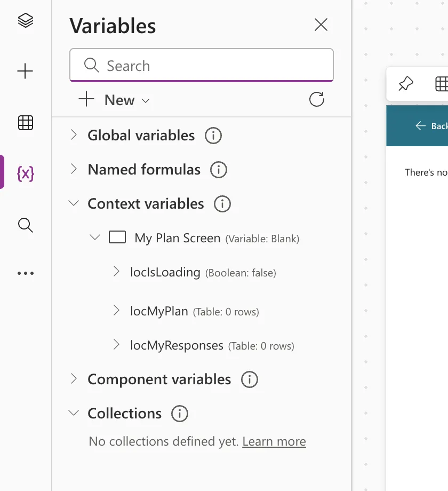Click the Back arrow button on canvas
Viewport: 448px width, 491px height.
pyautogui.click(x=433, y=126)
